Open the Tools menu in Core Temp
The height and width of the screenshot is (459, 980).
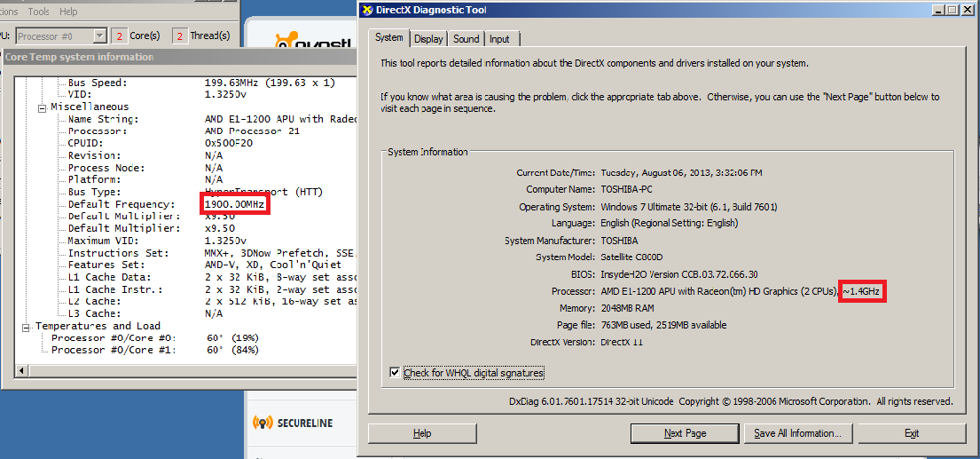39,12
